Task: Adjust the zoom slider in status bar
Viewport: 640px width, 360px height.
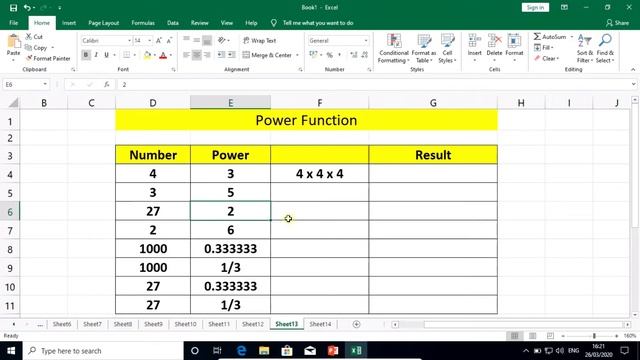Action: click(594, 336)
